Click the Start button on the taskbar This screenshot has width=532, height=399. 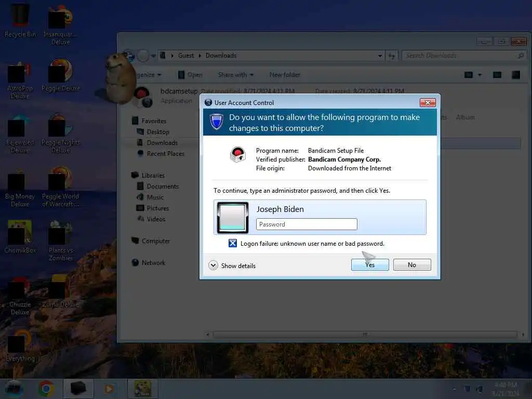(x=14, y=389)
